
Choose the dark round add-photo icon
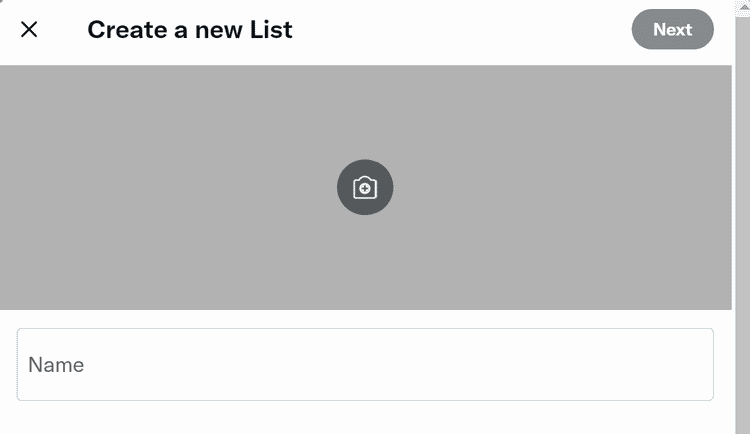(x=365, y=187)
